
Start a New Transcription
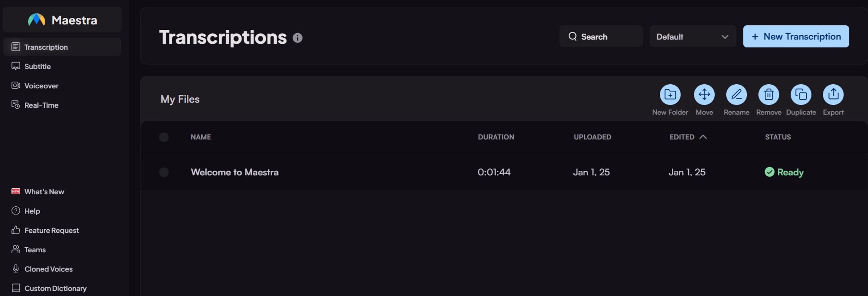(796, 36)
